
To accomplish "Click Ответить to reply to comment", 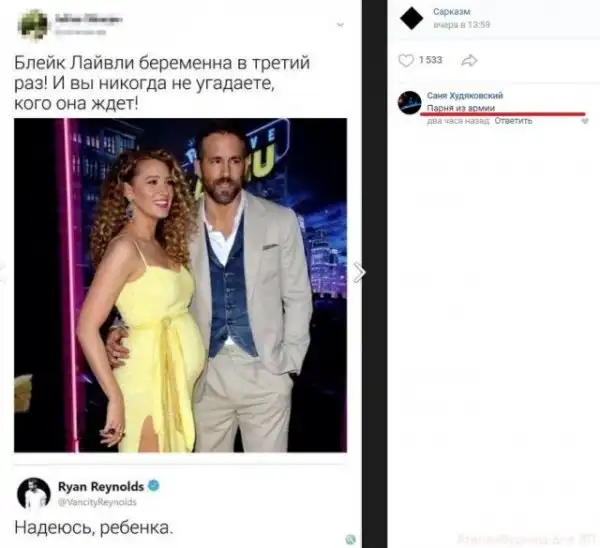I will click(513, 121).
